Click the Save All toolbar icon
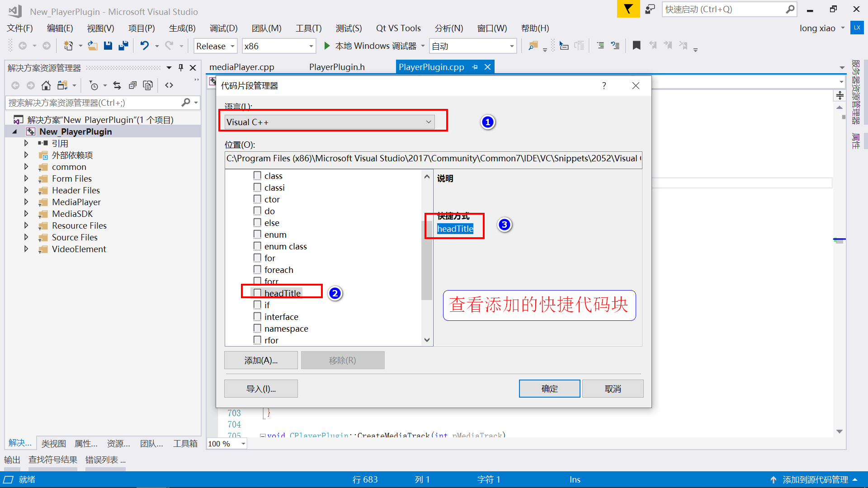Viewport: 868px width, 488px height. [123, 46]
